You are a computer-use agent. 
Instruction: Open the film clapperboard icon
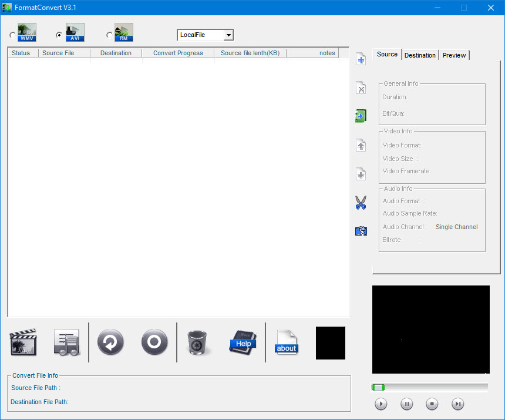(x=23, y=342)
